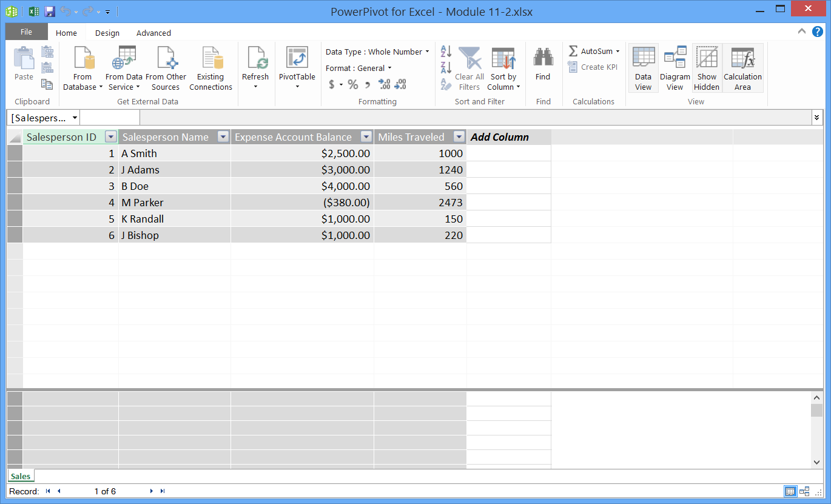Open the Miles Traveled filter dropdown

click(459, 136)
